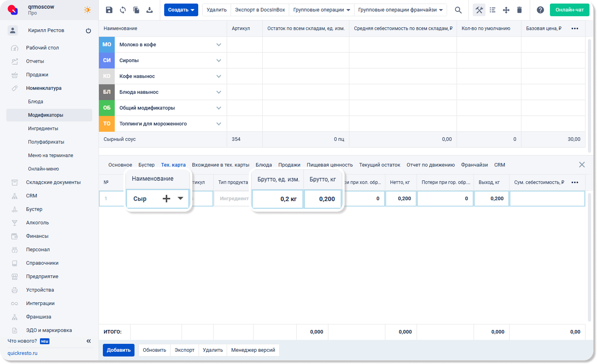Open the Групповые операции dropdown
This screenshot has width=597, height=364.
point(322,10)
